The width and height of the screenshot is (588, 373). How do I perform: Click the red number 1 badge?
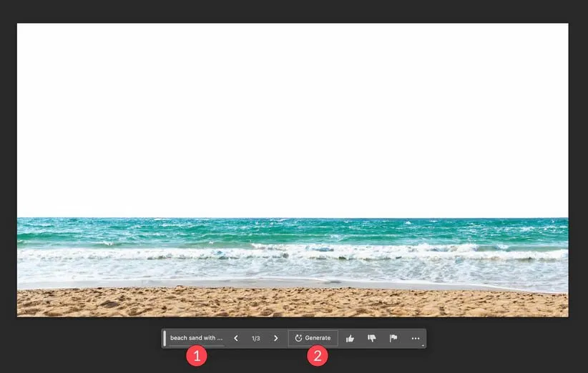[x=197, y=356]
